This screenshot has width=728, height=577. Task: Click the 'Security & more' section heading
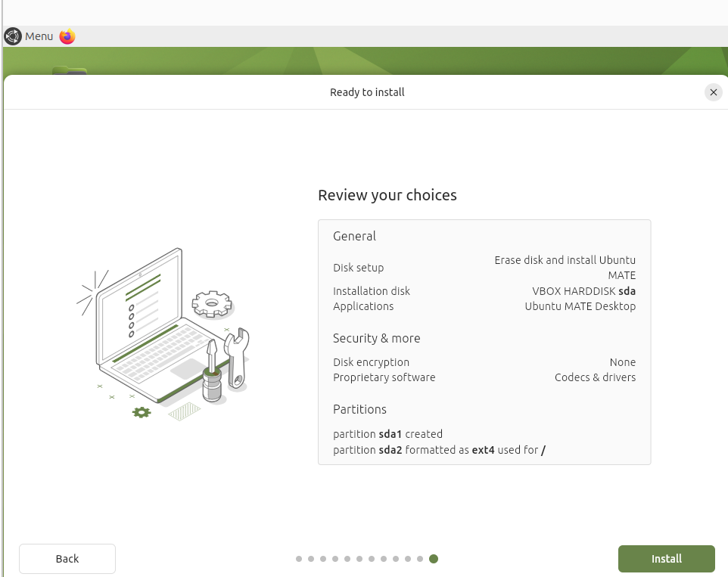coord(377,339)
